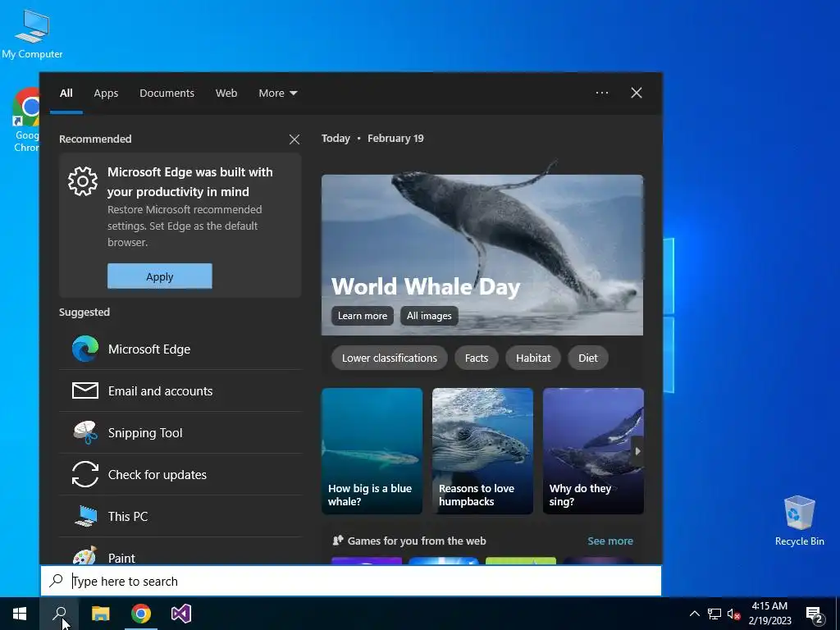
Task: Select the Lower classifications chip
Action: click(x=390, y=358)
